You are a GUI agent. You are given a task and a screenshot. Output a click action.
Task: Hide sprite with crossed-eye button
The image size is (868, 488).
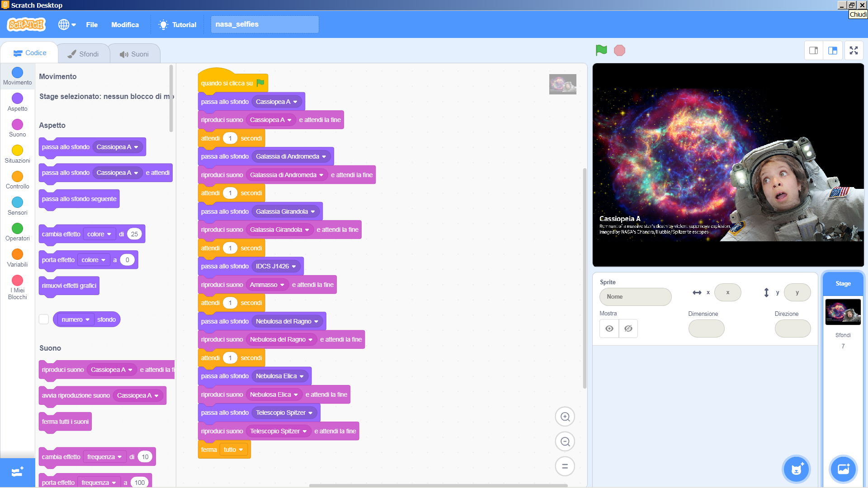[628, 328]
